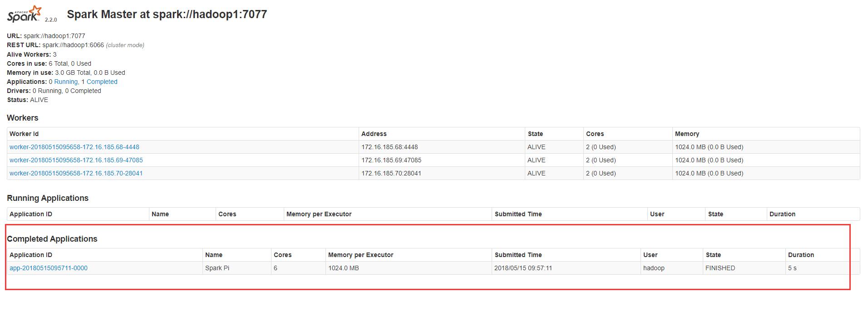
Task: Sort Completed Applications by Duration
Action: point(801,255)
